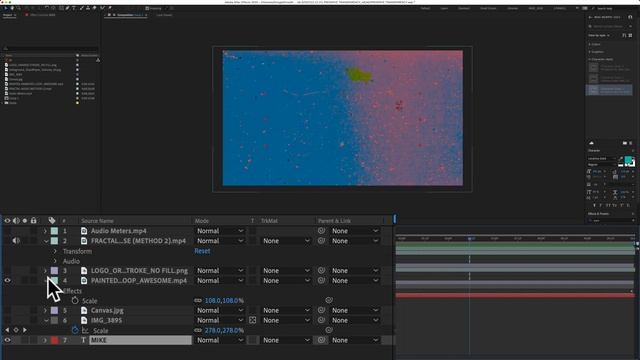The image size is (640, 360).
Task: Select the Pen tool in toolbar
Action: click(67, 8)
